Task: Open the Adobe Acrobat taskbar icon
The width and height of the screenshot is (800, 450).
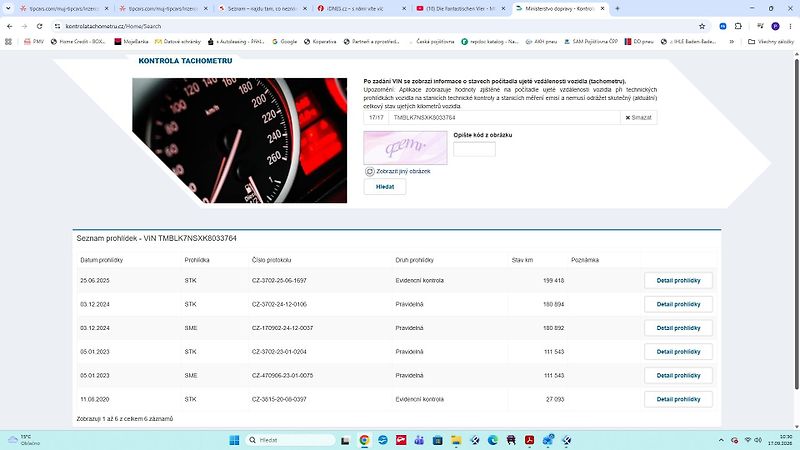Action: [530, 440]
